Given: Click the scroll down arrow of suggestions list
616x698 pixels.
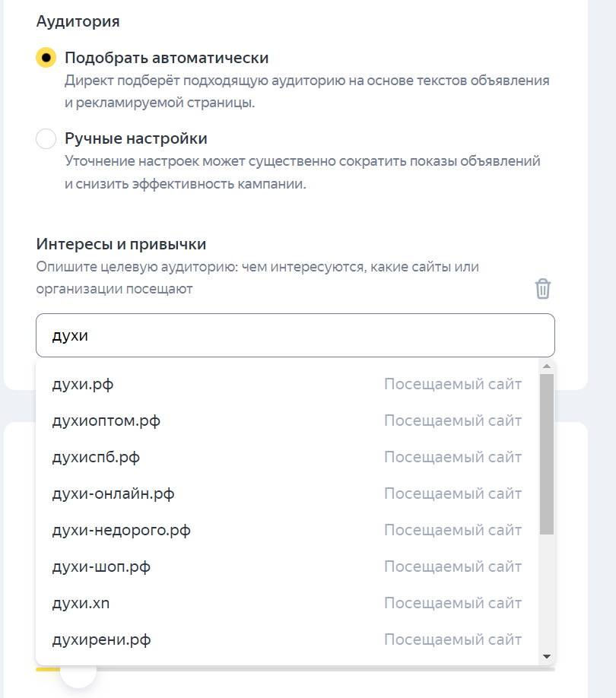Looking at the screenshot, I should [546, 655].
